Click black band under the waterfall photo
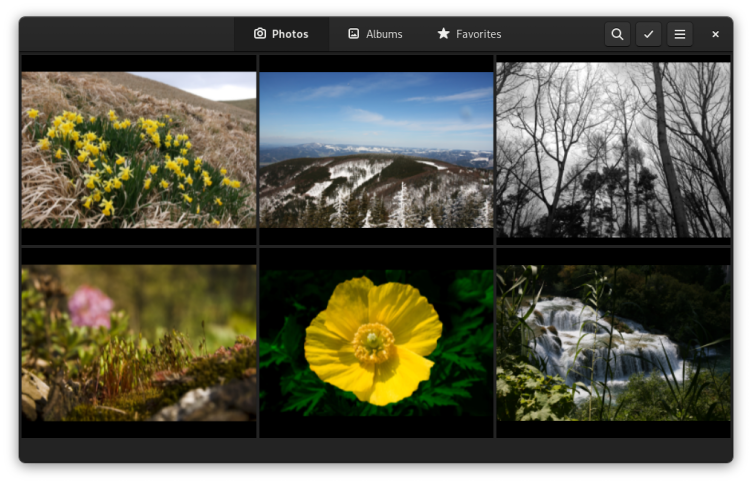The image size is (752, 484). pos(613,429)
